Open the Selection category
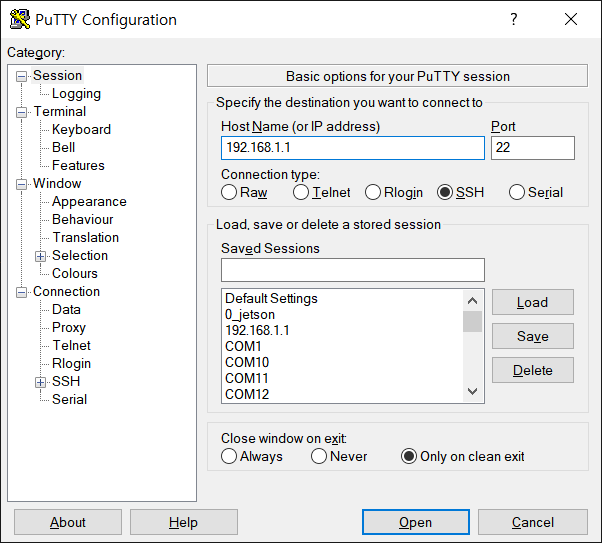602x543 pixels. (x=80, y=255)
